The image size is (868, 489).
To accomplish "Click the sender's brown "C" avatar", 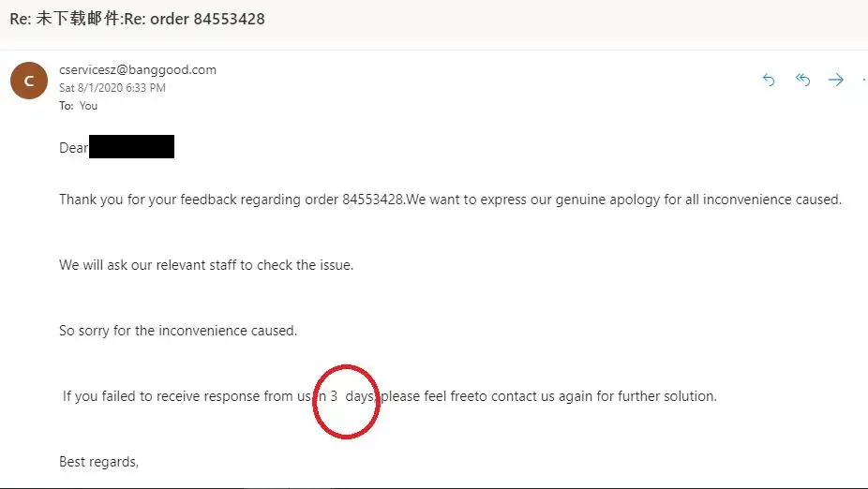I will click(29, 81).
